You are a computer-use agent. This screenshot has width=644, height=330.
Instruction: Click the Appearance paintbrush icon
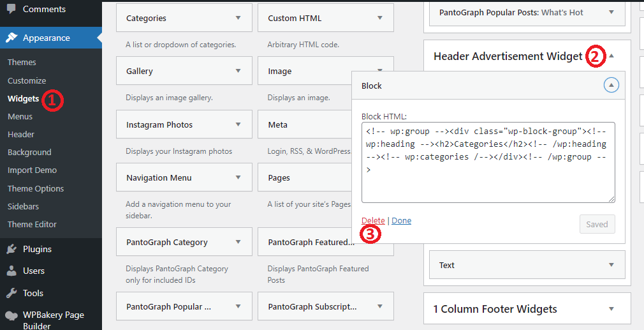pos(11,38)
